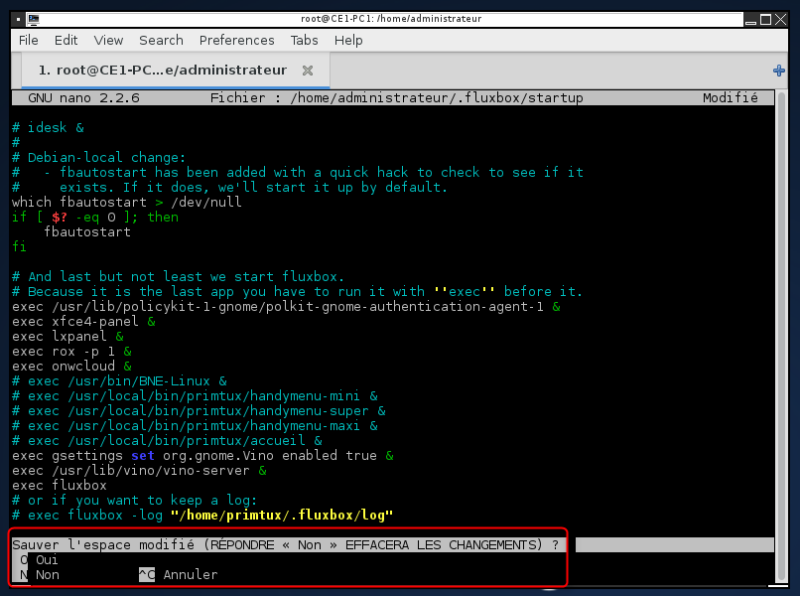Click the line 'exec lxpanel &'

pos(68,336)
